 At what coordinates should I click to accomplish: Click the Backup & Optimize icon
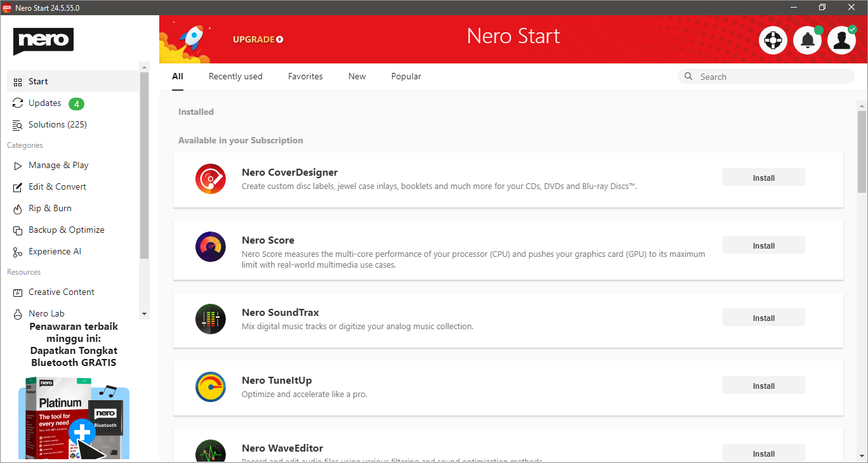[18, 230]
